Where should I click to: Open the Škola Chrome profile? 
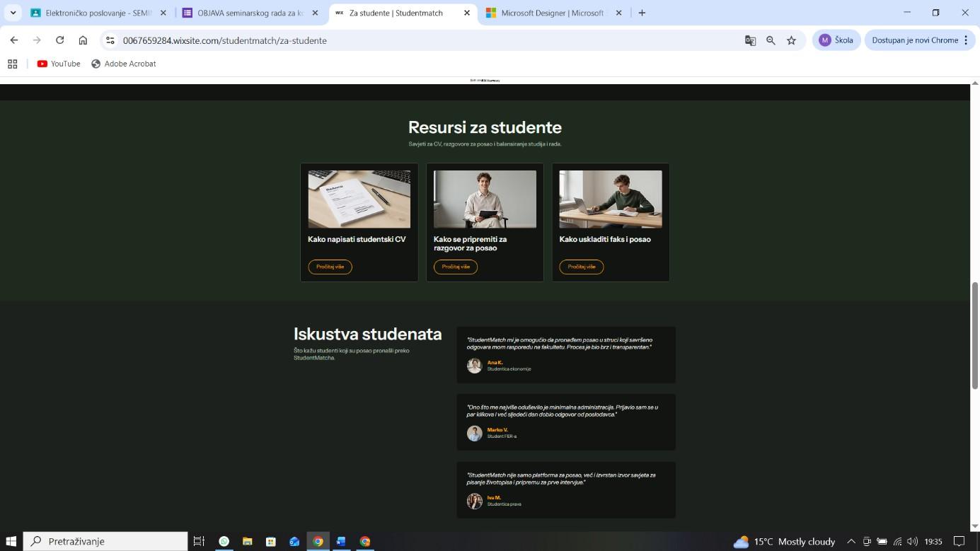click(836, 40)
